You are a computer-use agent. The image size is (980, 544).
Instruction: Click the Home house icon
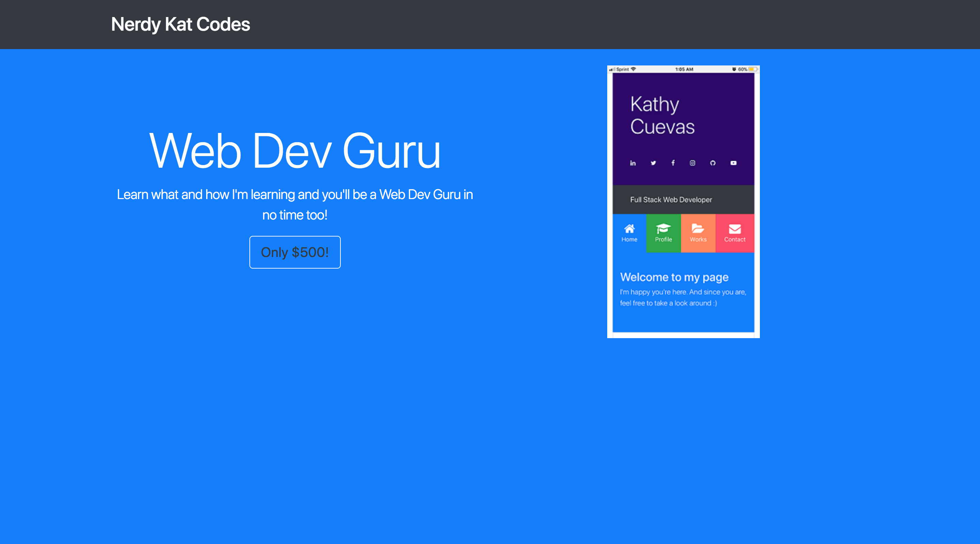[629, 229]
